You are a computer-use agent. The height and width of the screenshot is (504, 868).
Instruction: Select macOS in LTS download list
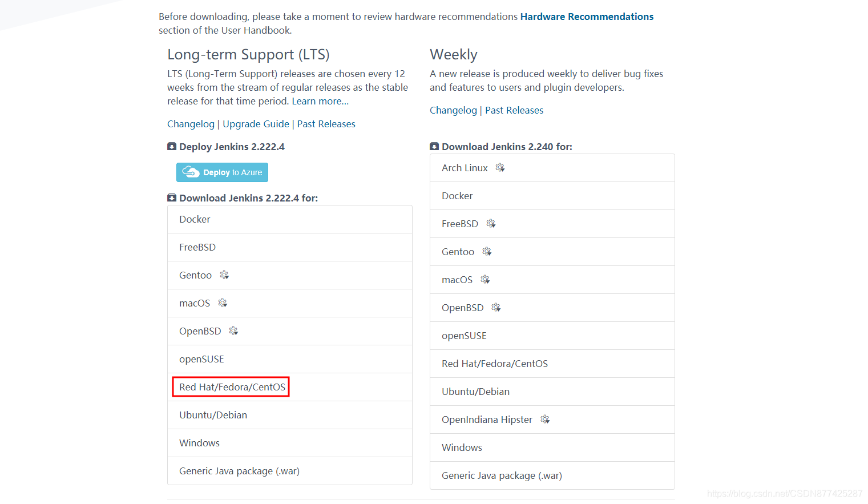(x=290, y=303)
